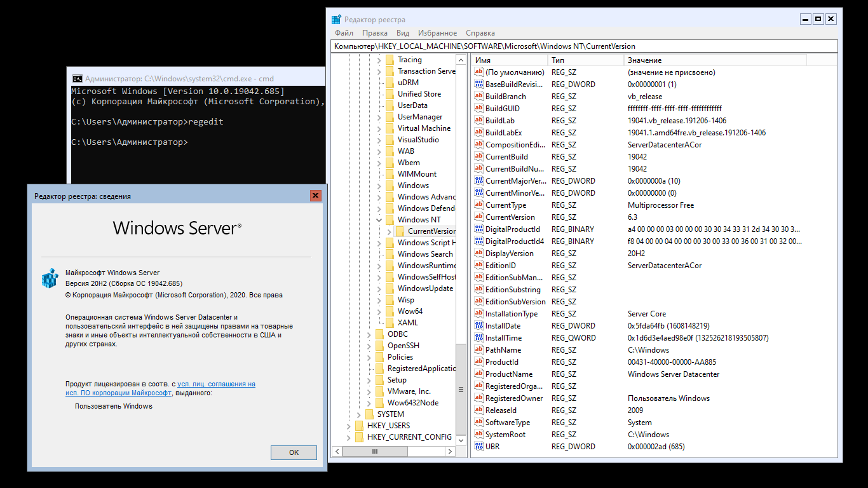This screenshot has height=488, width=868.
Task: Open the Правка menu
Action: coord(375,33)
